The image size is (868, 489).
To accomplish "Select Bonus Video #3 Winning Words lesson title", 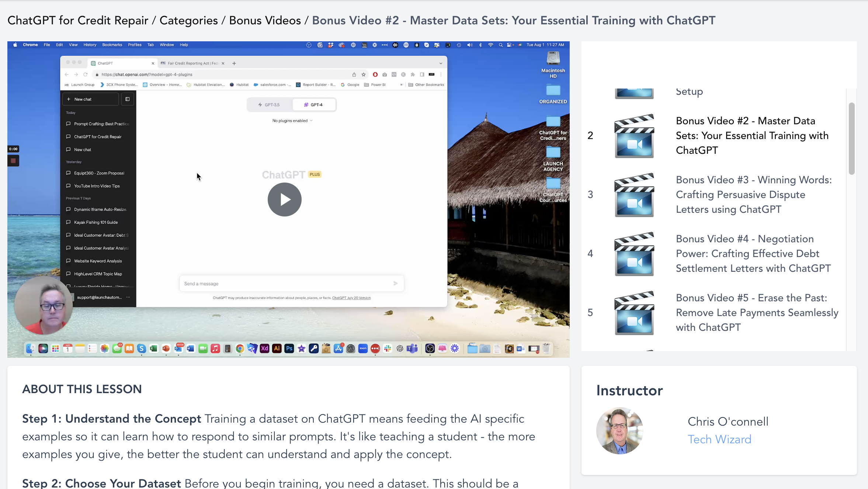I will click(x=754, y=195).
